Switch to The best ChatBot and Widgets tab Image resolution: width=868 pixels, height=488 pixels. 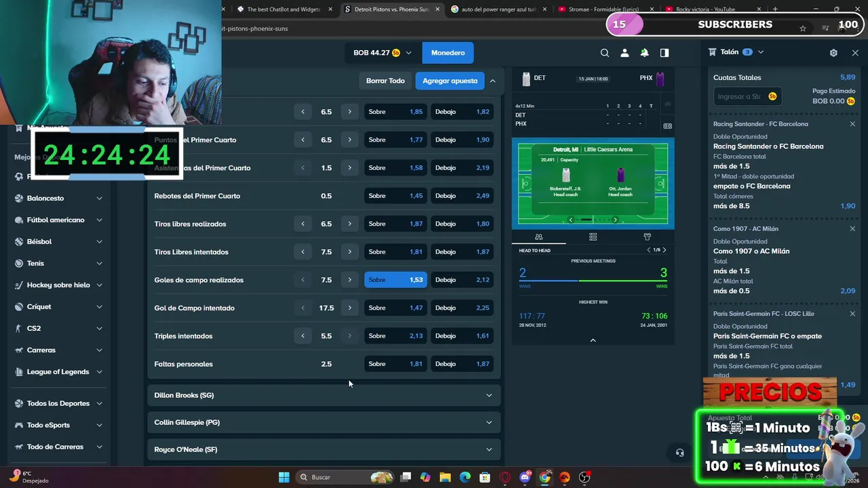pos(284,9)
